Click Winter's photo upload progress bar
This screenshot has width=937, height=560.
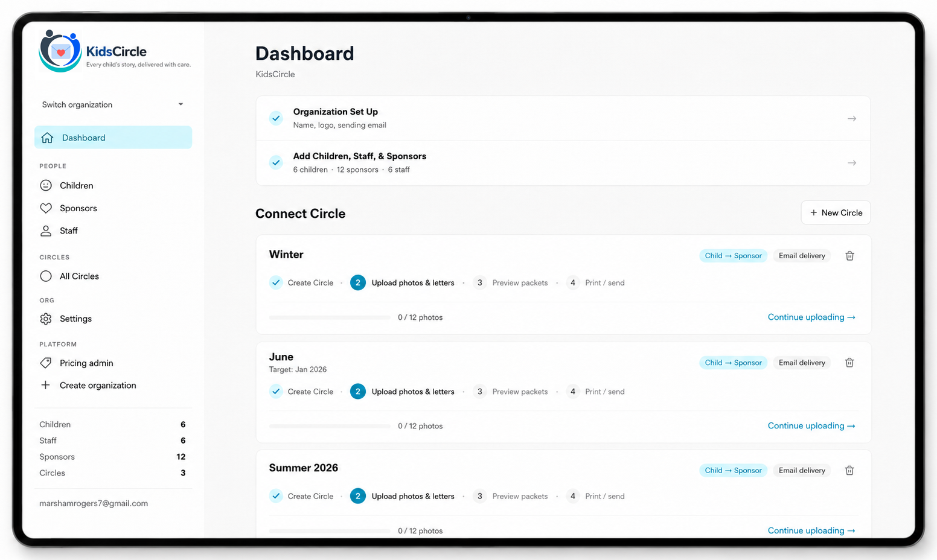coord(330,317)
